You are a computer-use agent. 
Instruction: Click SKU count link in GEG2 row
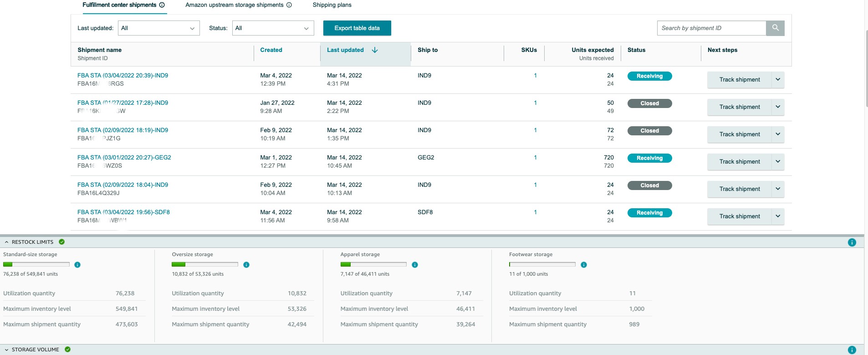(535, 158)
